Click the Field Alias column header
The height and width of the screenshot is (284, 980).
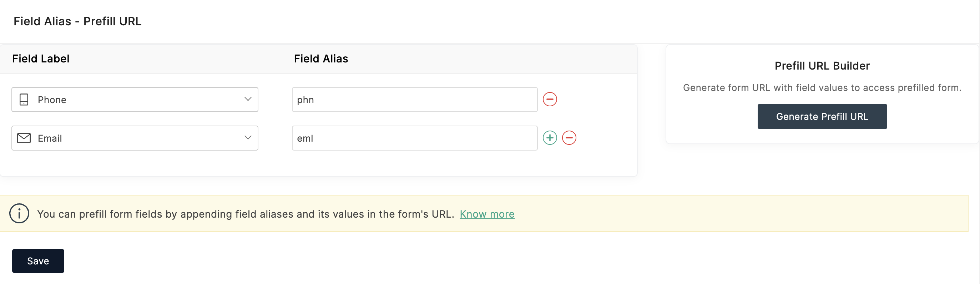coord(321,59)
